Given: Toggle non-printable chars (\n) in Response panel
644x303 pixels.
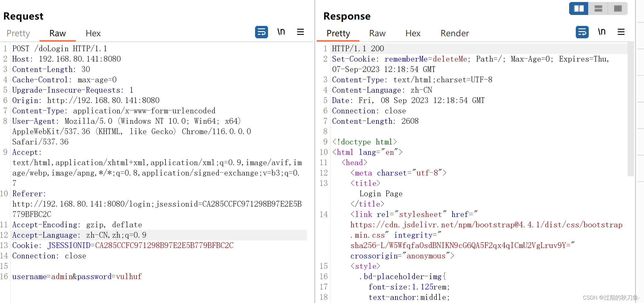Looking at the screenshot, I should click(602, 32).
